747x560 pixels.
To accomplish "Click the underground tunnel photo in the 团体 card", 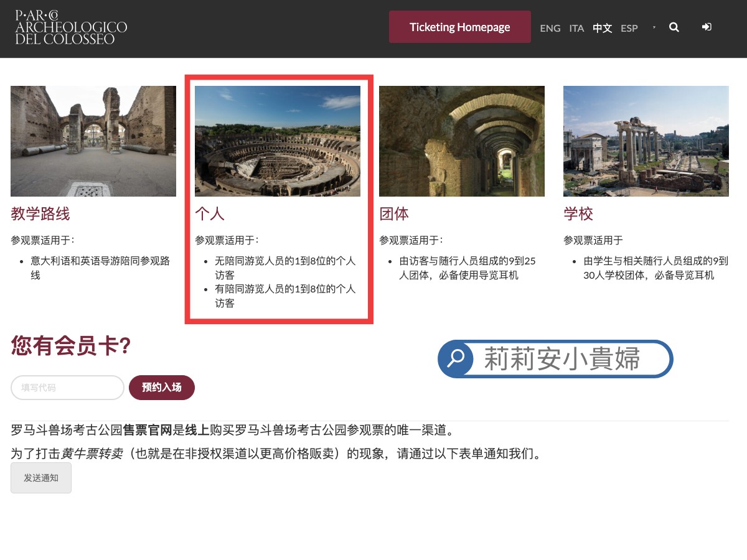I will coord(461,141).
